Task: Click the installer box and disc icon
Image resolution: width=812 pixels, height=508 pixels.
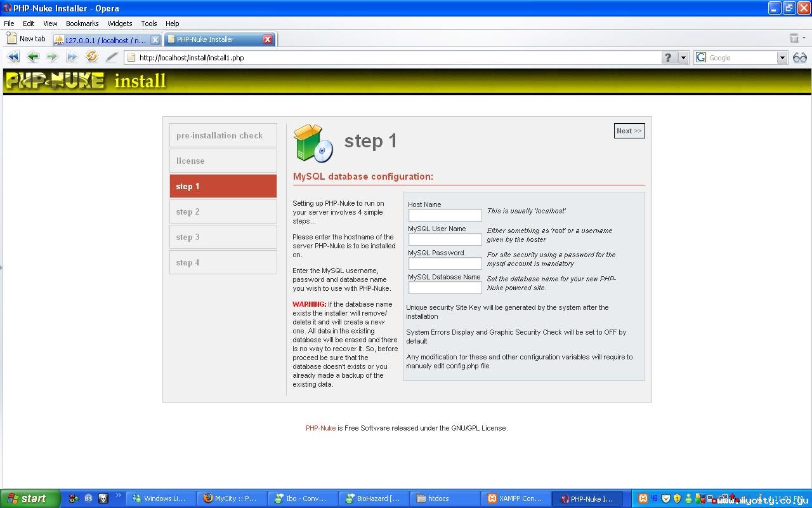Action: click(x=313, y=143)
